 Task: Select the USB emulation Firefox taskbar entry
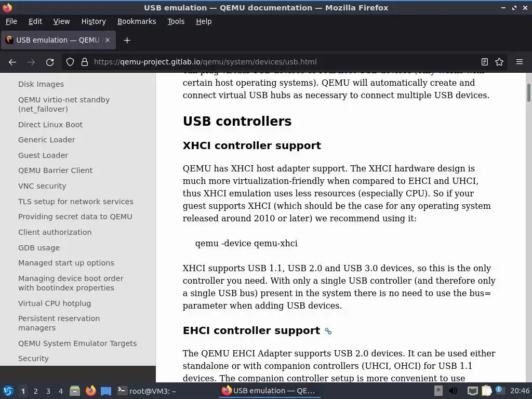point(269,391)
